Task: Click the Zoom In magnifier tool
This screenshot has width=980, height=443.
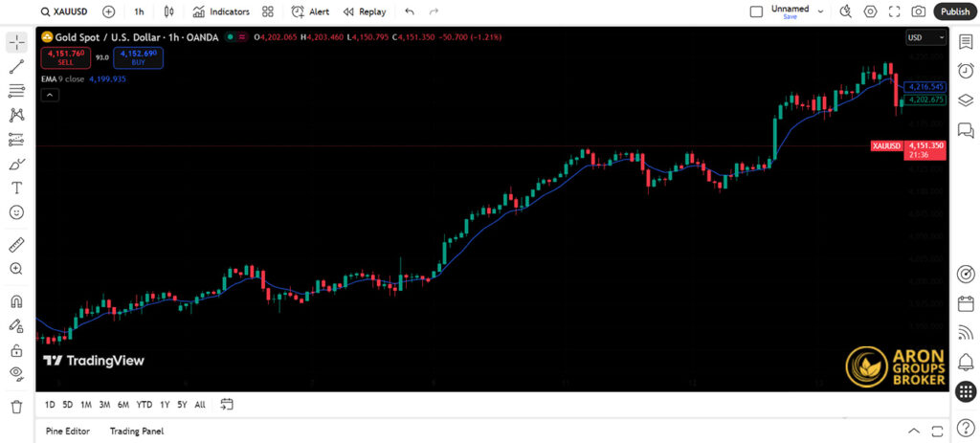Action: click(x=16, y=269)
